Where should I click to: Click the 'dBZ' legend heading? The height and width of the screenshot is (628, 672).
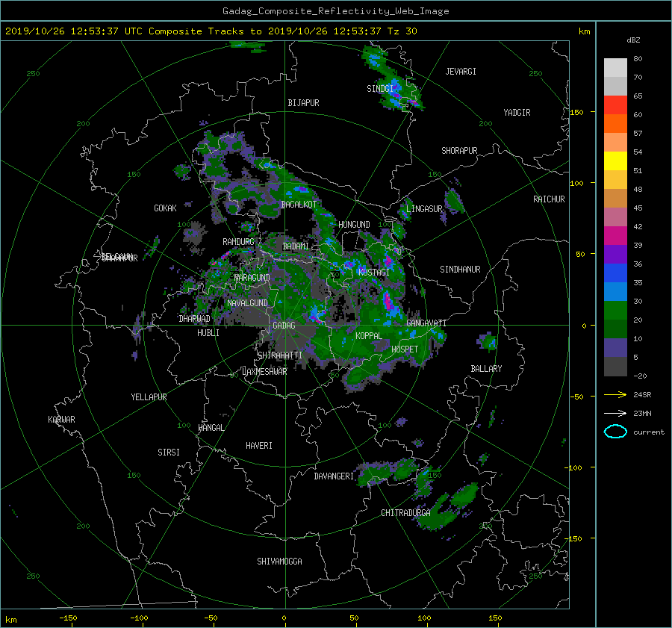click(x=633, y=40)
